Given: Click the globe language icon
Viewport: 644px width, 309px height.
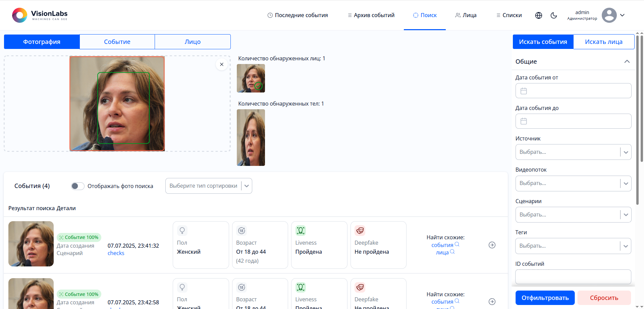Looking at the screenshot, I should click(539, 15).
